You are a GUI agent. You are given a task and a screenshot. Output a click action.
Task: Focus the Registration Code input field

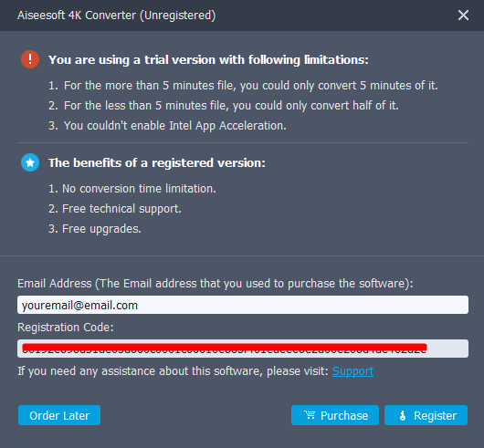click(243, 349)
